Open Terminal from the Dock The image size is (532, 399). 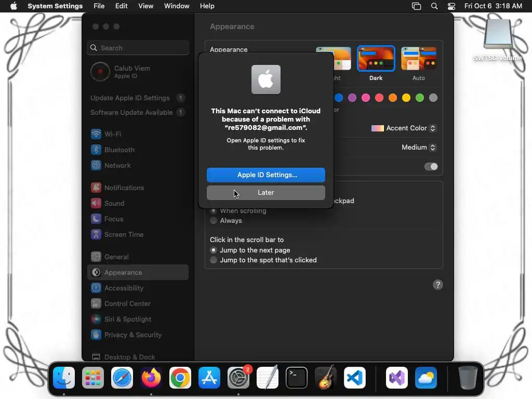point(297,378)
